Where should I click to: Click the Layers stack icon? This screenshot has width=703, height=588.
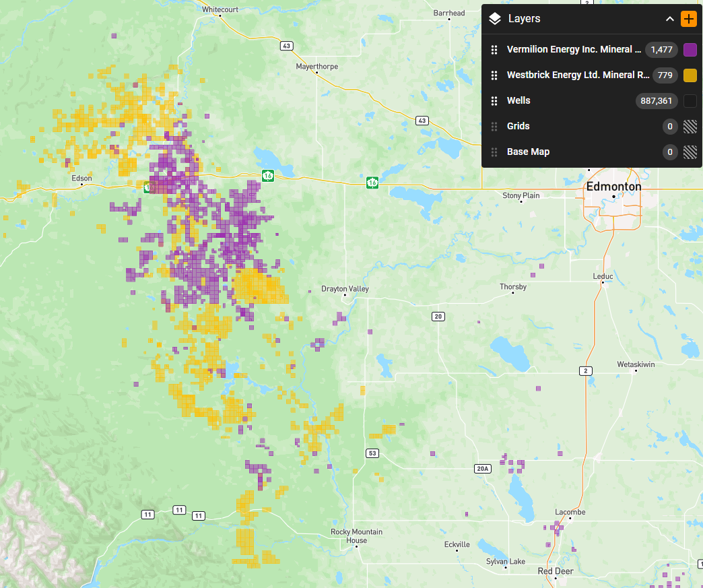(x=494, y=19)
